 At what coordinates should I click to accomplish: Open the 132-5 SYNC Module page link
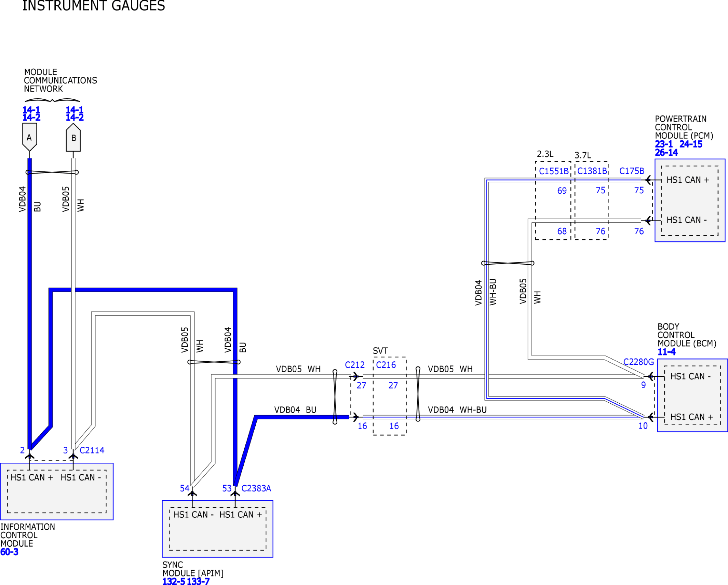[x=173, y=581]
